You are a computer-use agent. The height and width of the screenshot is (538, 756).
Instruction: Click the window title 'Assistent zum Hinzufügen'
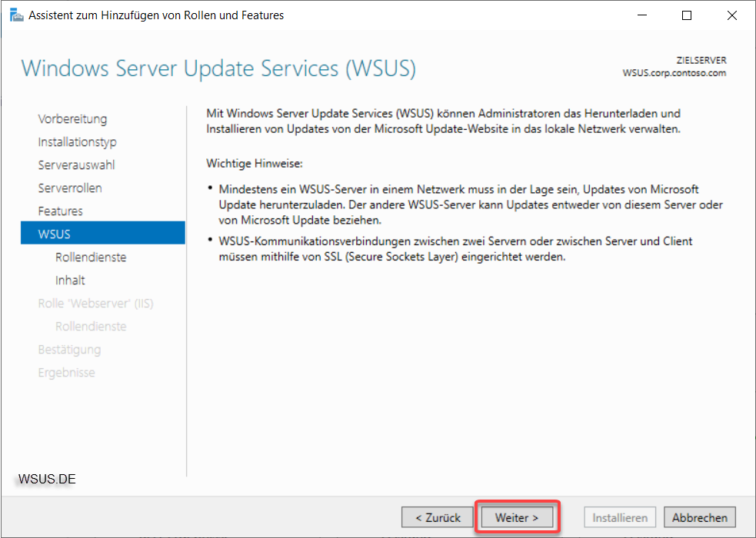pyautogui.click(x=156, y=15)
